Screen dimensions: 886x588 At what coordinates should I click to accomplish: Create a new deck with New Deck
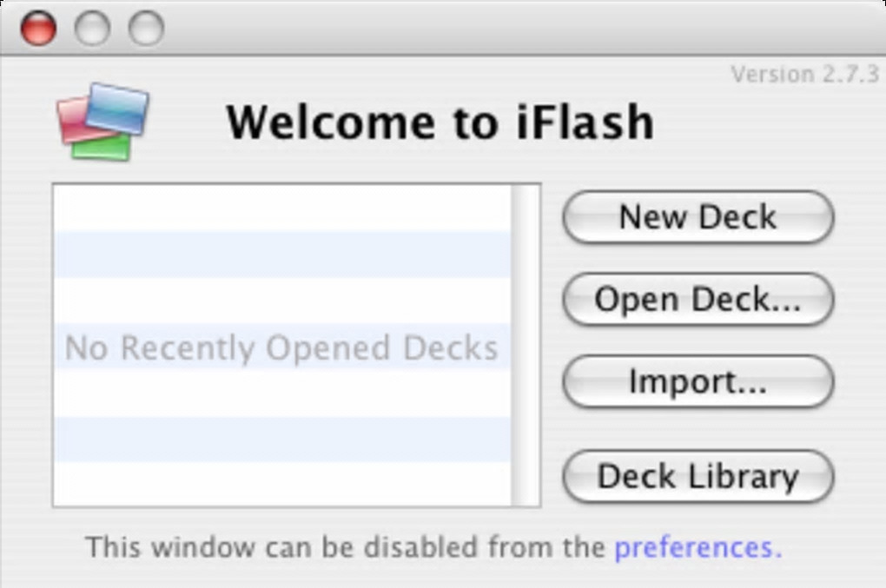click(x=698, y=217)
